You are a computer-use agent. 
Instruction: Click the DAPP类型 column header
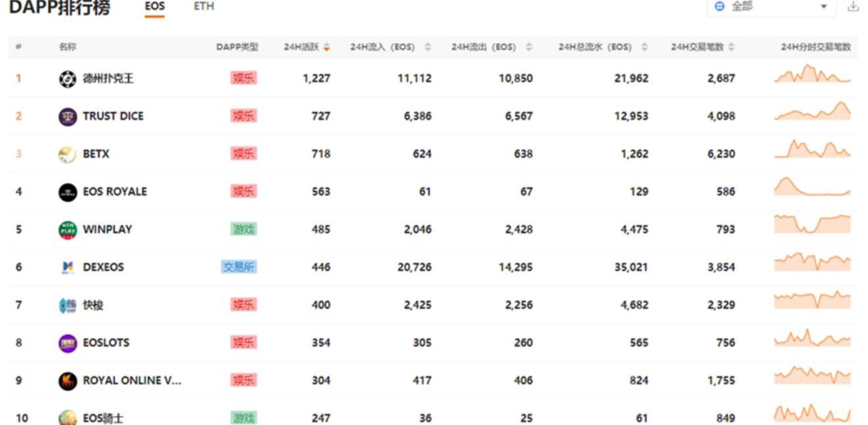point(237,47)
